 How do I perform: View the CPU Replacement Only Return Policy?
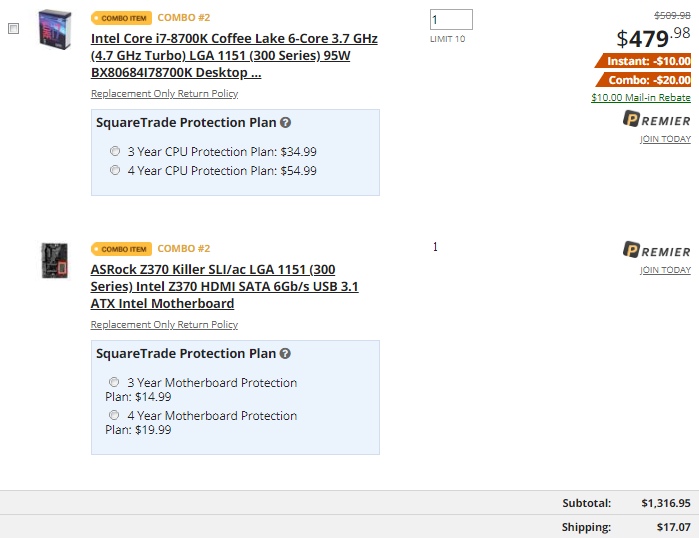click(x=164, y=94)
